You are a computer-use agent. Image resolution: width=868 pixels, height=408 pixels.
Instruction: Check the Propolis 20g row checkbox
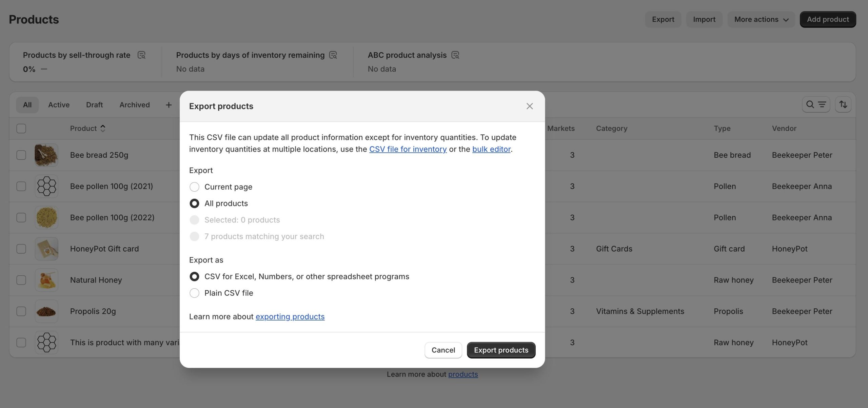coord(21,311)
